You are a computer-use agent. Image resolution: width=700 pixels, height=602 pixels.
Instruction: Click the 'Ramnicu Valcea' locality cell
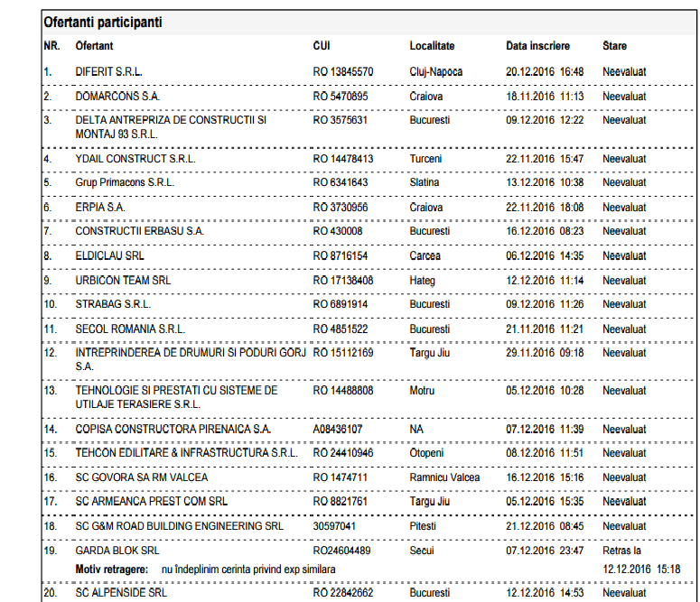click(x=444, y=477)
